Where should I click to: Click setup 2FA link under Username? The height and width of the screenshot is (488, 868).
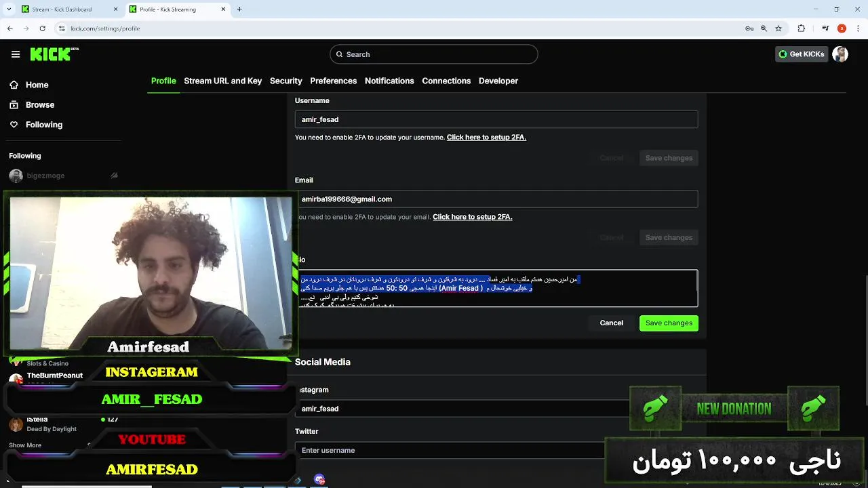pos(486,138)
